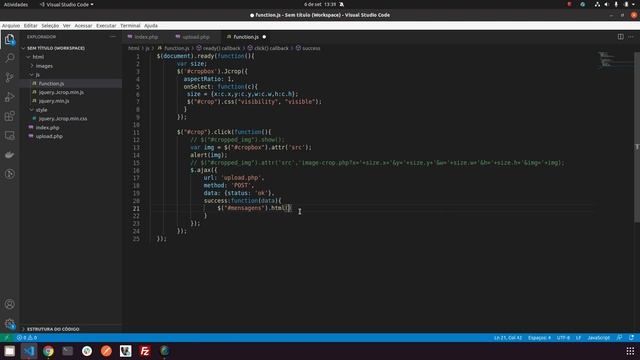Image resolution: width=640 pixels, height=360 pixels.
Task: Open the Source Control view
Action: click(9, 78)
